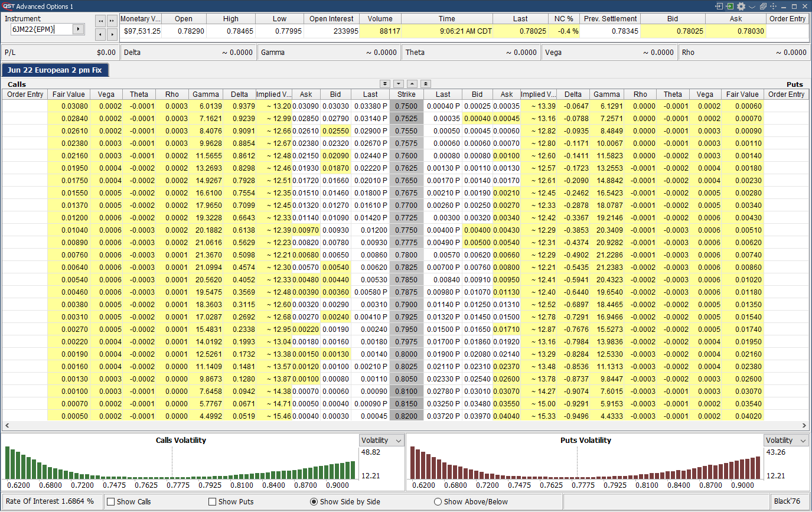Click the calls Delta 0.5098 cell
This screenshot has height=512, width=812.
239,255
